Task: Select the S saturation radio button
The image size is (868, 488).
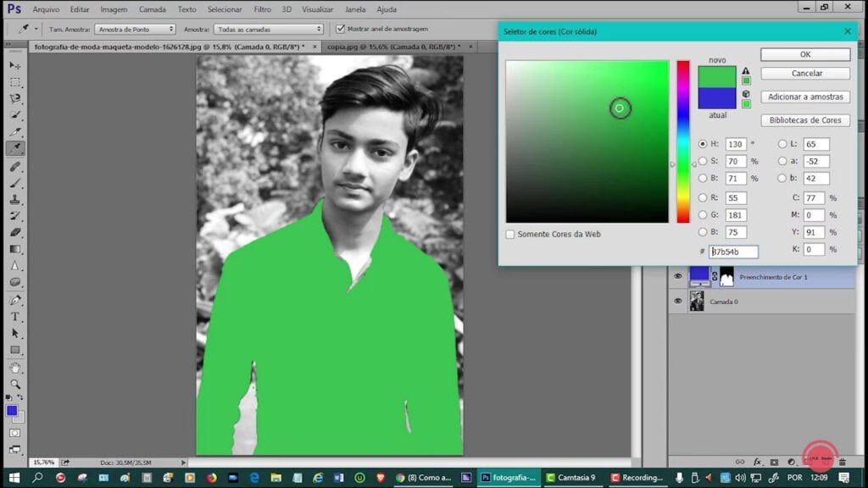Action: click(x=703, y=161)
